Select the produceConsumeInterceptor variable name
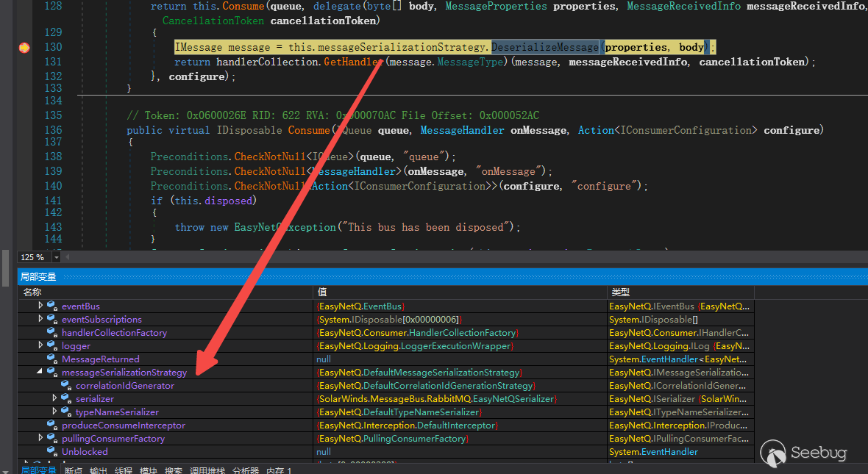Image resolution: width=868 pixels, height=474 pixels. 124,425
